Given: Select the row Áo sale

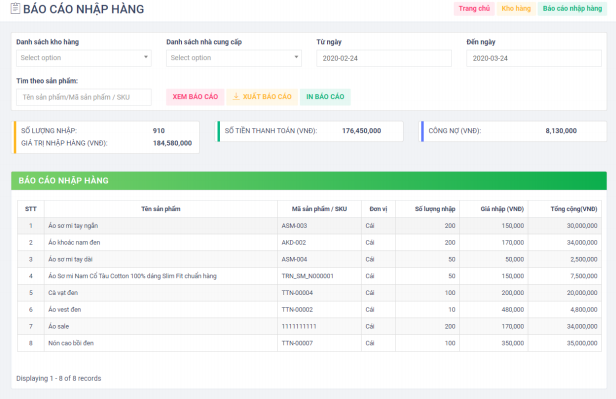Looking at the screenshot, I should [x=310, y=326].
